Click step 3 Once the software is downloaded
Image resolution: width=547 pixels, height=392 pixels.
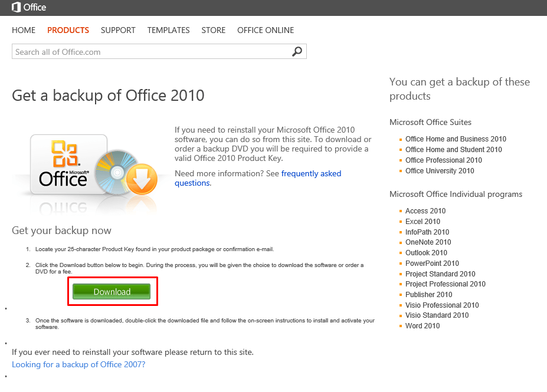[205, 324]
